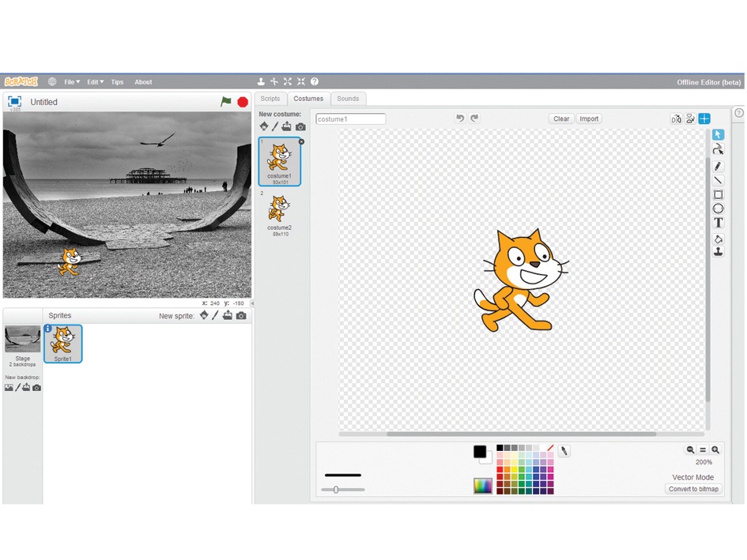Upload sprite from file
747x560 pixels.
228,315
